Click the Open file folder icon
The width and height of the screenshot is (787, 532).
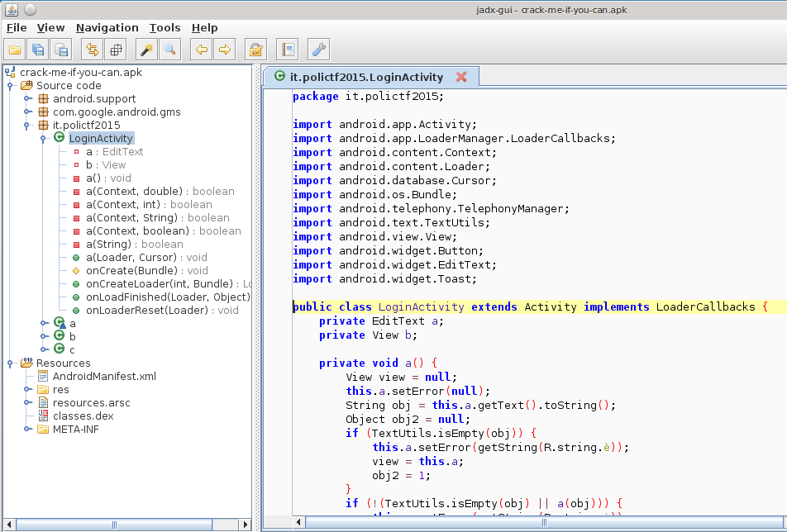[15, 50]
